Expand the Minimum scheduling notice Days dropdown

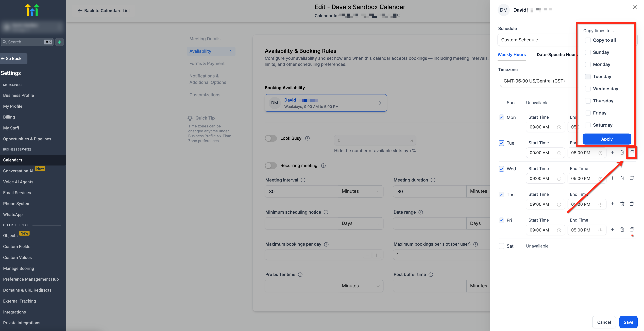click(360, 223)
